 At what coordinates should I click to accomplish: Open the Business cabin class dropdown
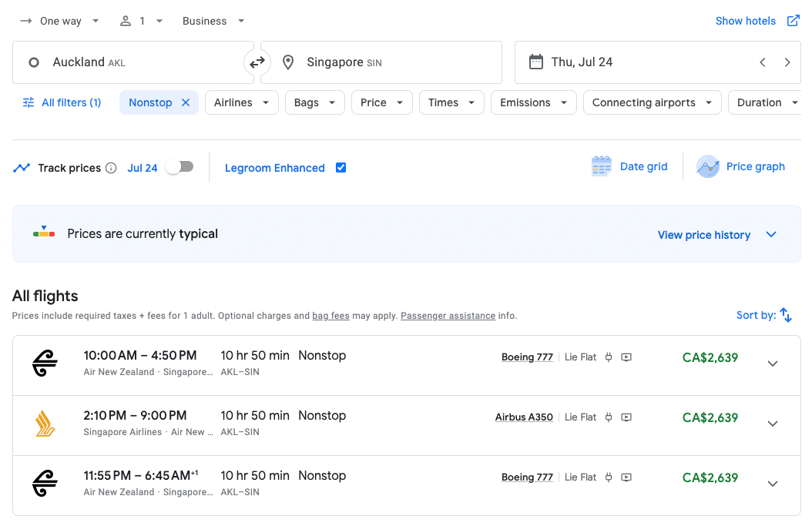click(213, 21)
